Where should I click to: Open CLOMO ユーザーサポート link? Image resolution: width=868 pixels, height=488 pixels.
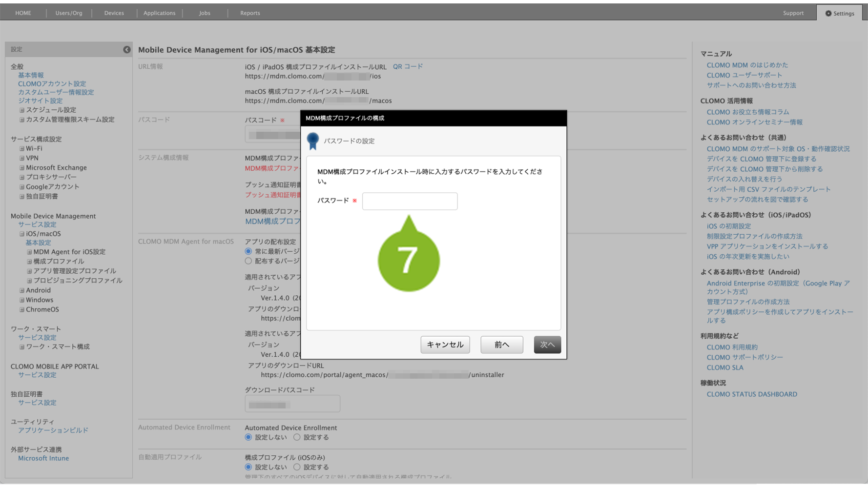coord(744,75)
